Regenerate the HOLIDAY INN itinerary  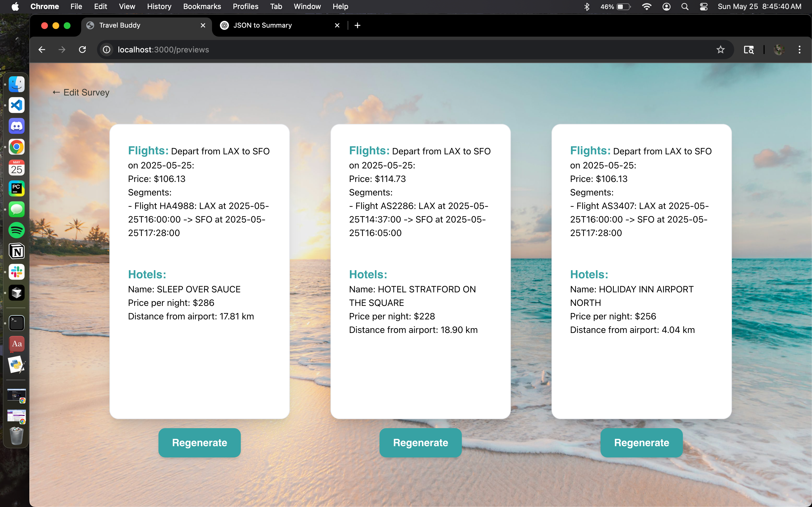click(x=641, y=442)
